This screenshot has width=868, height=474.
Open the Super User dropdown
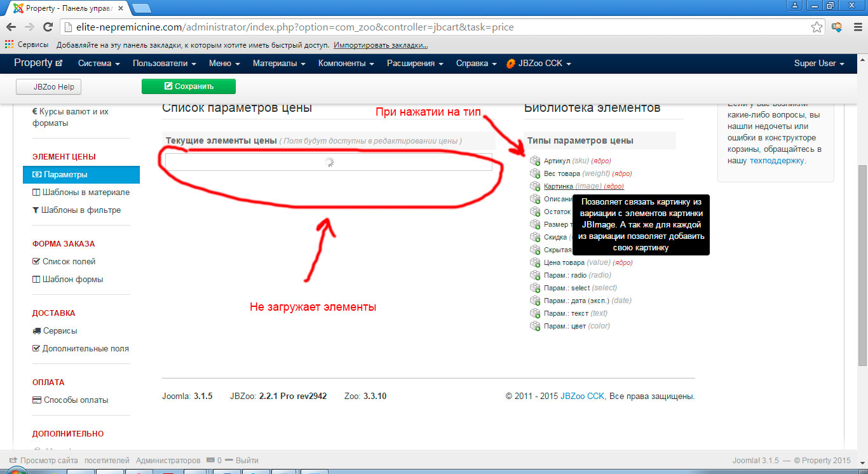click(x=818, y=64)
